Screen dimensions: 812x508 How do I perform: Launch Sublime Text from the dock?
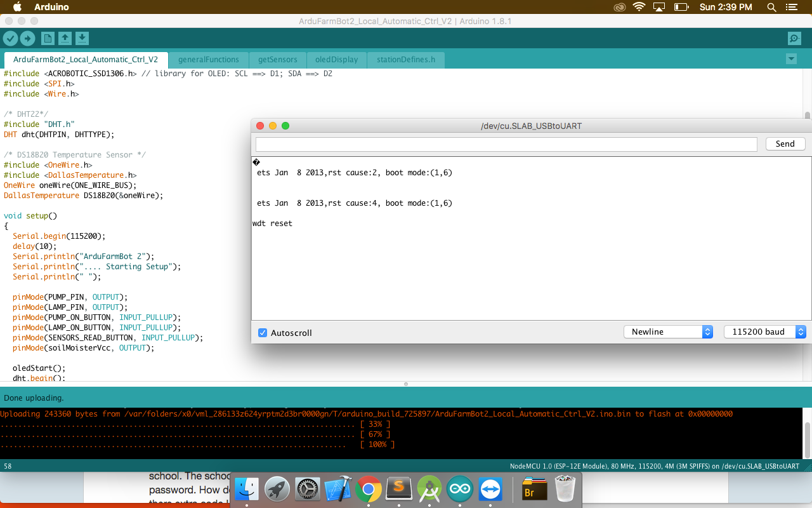click(x=399, y=490)
